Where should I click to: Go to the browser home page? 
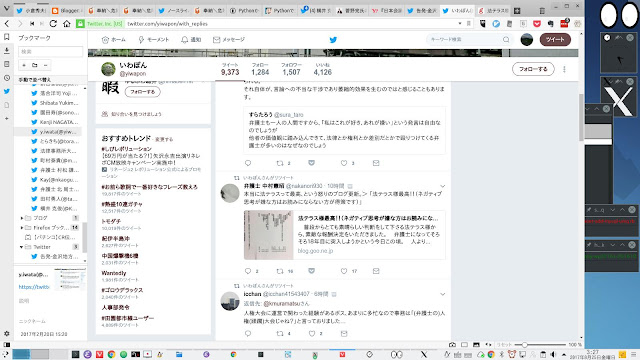pyautogui.click(x=67, y=24)
